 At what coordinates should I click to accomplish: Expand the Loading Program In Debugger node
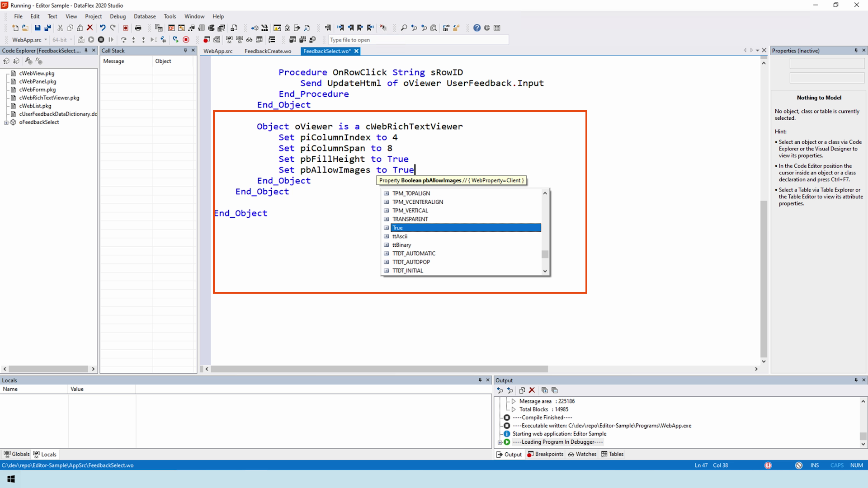click(x=500, y=442)
